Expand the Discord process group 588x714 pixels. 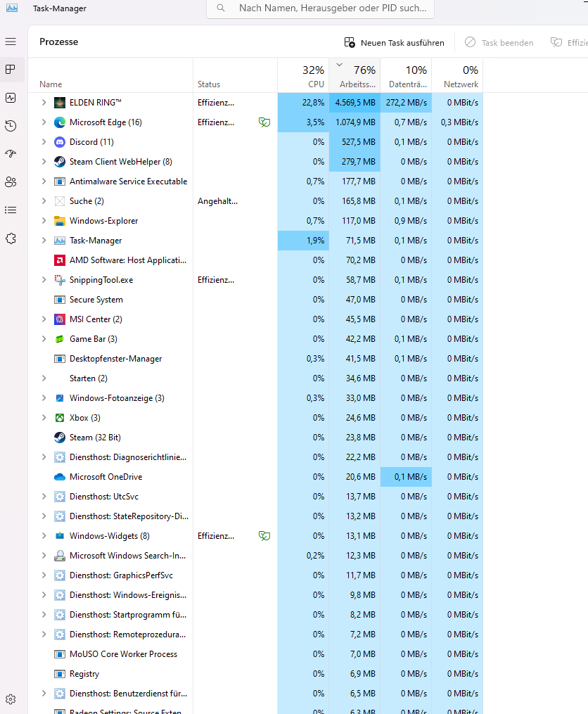click(x=44, y=141)
